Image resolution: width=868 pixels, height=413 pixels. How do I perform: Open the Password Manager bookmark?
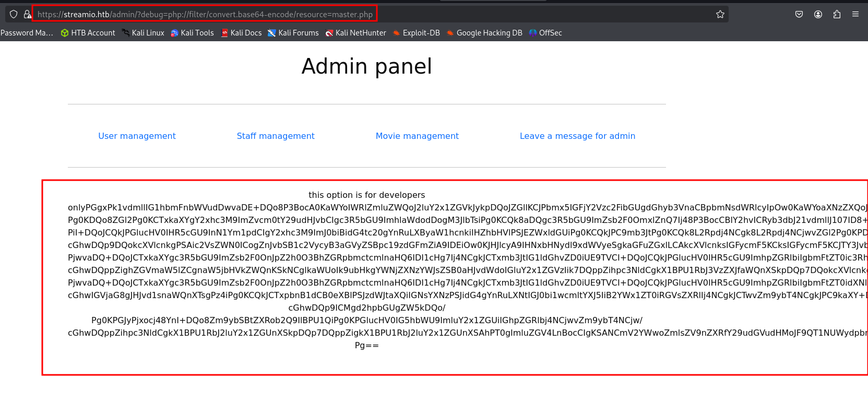(x=27, y=33)
